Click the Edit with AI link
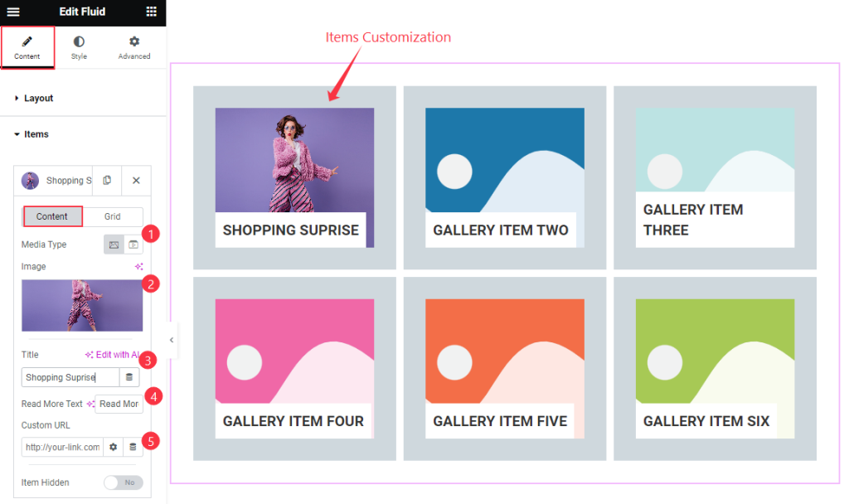The height and width of the screenshot is (504, 849). pyautogui.click(x=112, y=355)
